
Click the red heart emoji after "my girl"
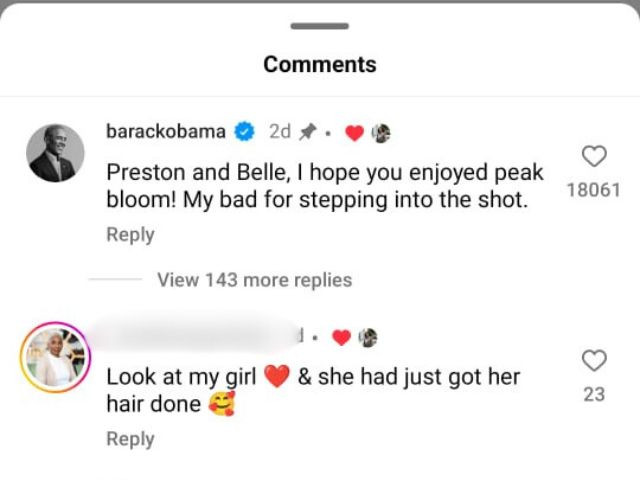click(x=277, y=378)
